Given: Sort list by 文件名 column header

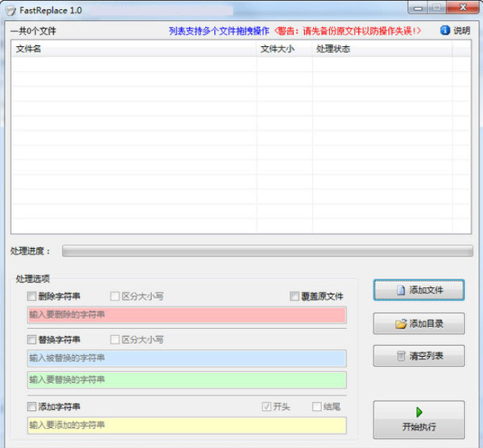Looking at the screenshot, I should coord(134,49).
